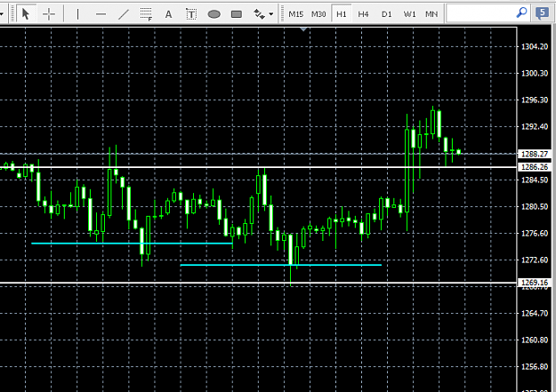Screen dimensions: 556x392
Task: Pick the Ellipse drawing tool
Action: click(214, 14)
